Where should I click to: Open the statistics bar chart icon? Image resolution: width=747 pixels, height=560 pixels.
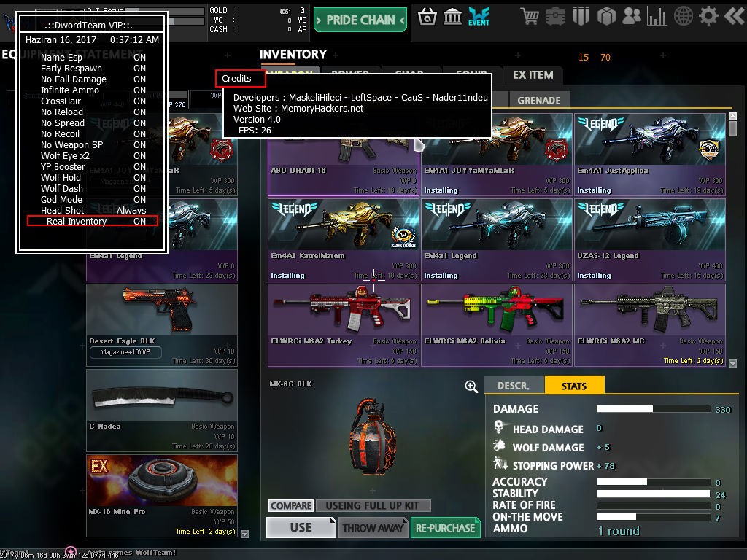click(657, 17)
